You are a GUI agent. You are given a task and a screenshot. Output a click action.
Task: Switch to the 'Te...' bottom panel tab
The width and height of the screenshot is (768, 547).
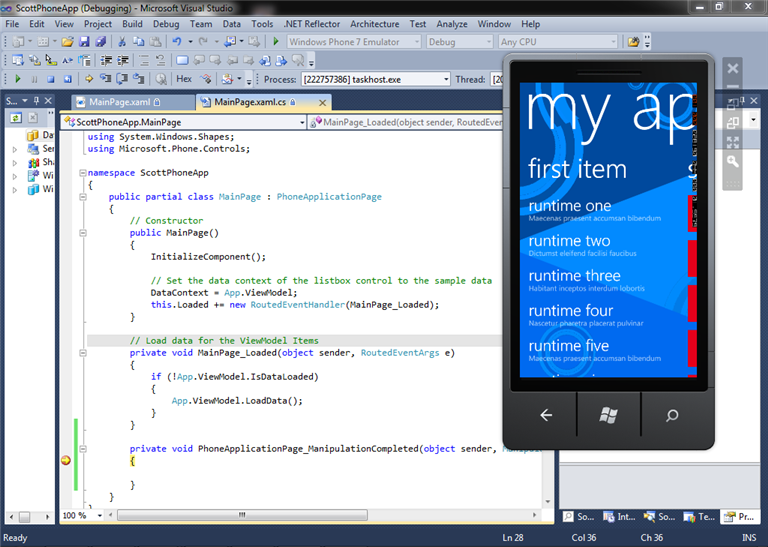point(699,517)
